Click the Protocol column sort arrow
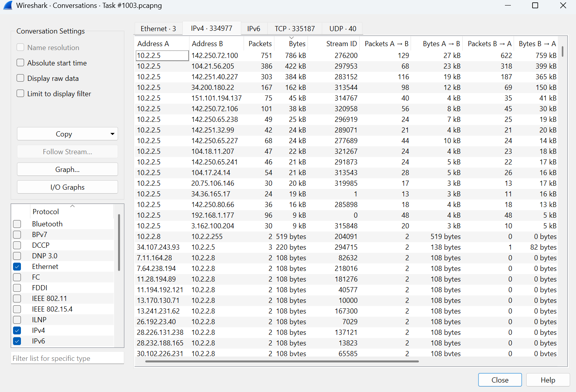Screen dimensions: 576x392 (x=72, y=205)
